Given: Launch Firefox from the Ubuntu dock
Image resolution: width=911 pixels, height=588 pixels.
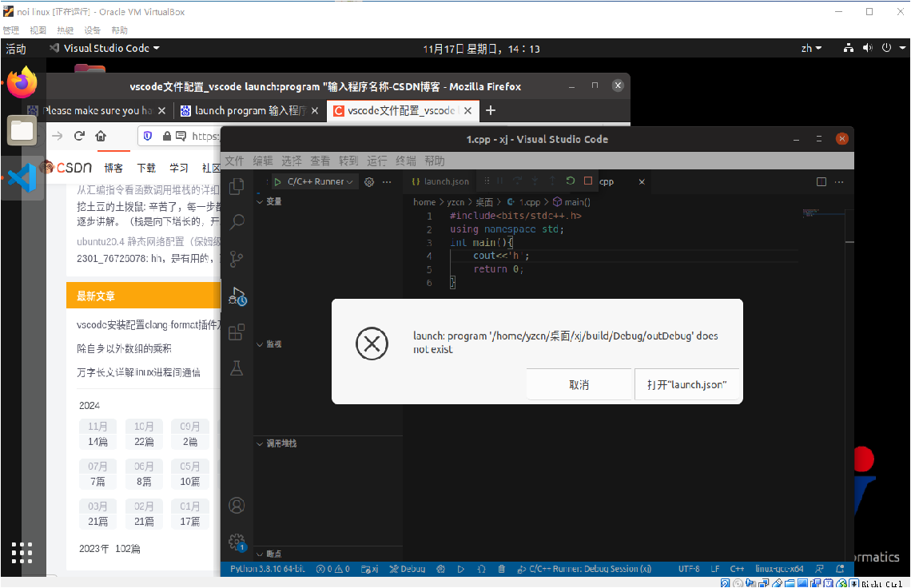Looking at the screenshot, I should point(22,82).
